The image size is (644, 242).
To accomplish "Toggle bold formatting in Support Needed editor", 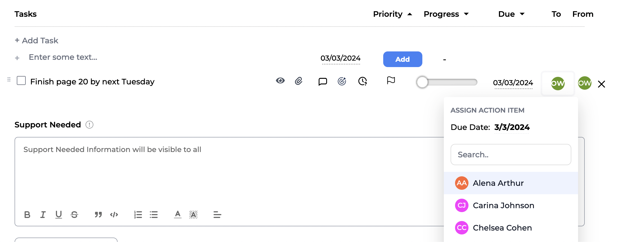I will [x=27, y=215].
